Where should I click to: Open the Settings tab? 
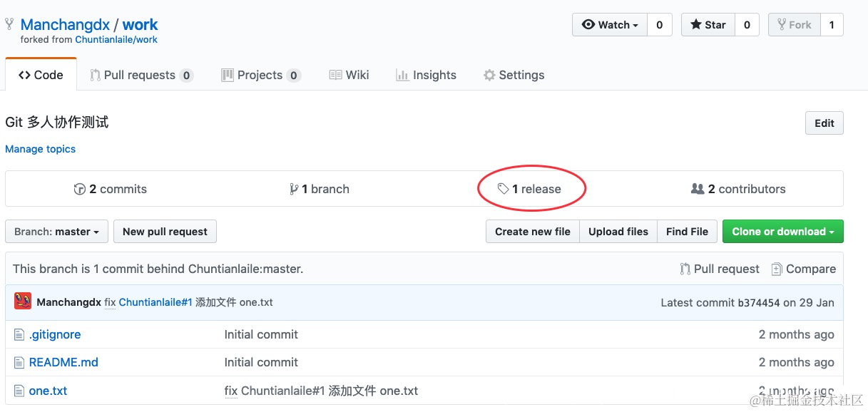tap(514, 75)
